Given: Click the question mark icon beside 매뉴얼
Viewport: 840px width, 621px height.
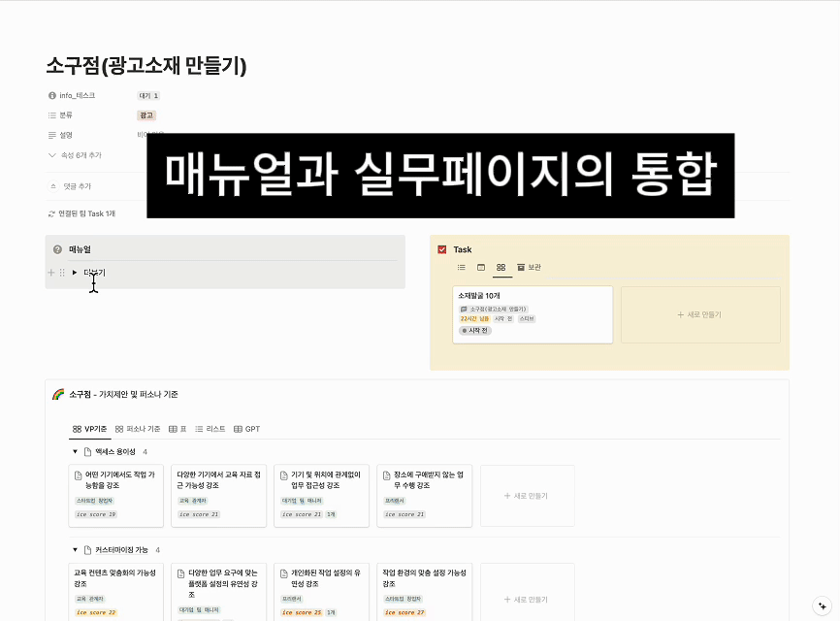Looking at the screenshot, I should click(x=57, y=249).
